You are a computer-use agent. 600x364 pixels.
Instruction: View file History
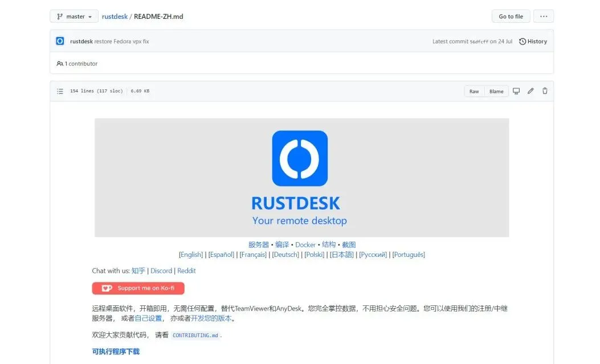click(533, 41)
